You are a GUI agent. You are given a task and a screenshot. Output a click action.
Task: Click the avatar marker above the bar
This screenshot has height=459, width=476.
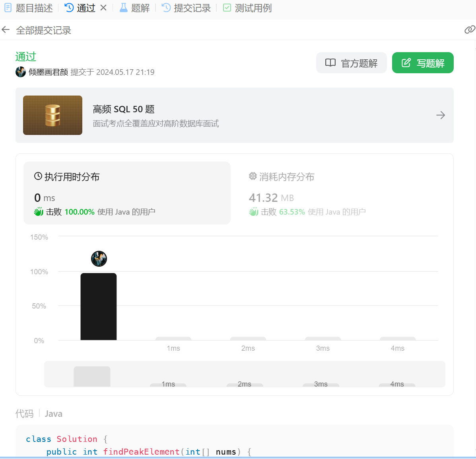tap(99, 259)
